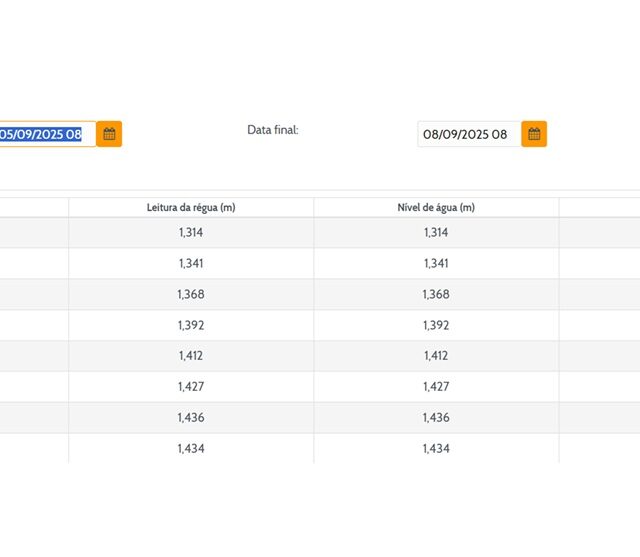Viewport: 640px width, 557px height.
Task: Select 1,368 in Leitura da régua column
Action: 191,294
